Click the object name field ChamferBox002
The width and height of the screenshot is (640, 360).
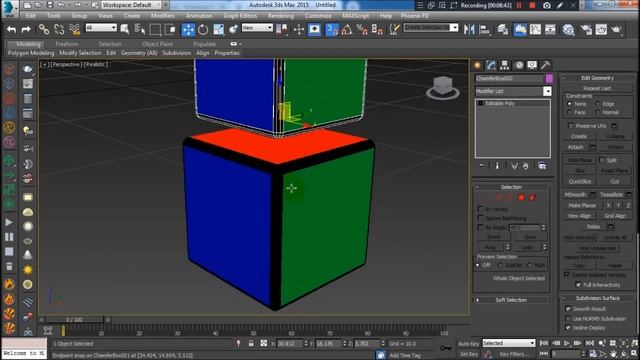pyautogui.click(x=509, y=78)
